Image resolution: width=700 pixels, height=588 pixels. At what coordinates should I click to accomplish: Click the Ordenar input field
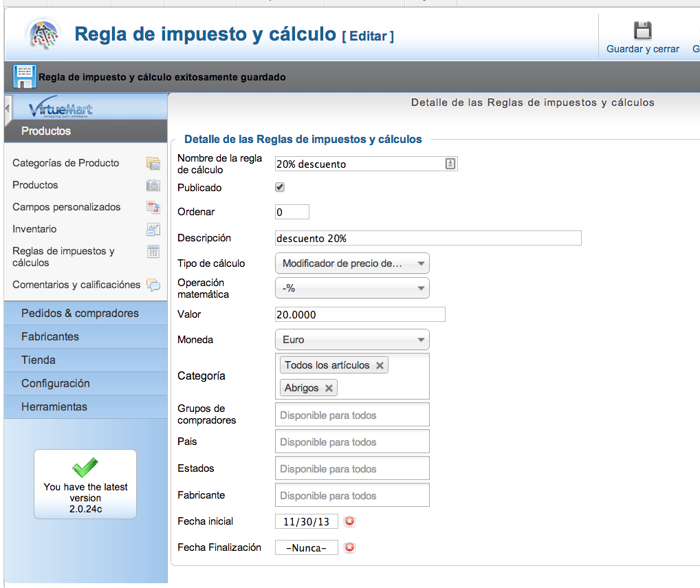coord(292,212)
